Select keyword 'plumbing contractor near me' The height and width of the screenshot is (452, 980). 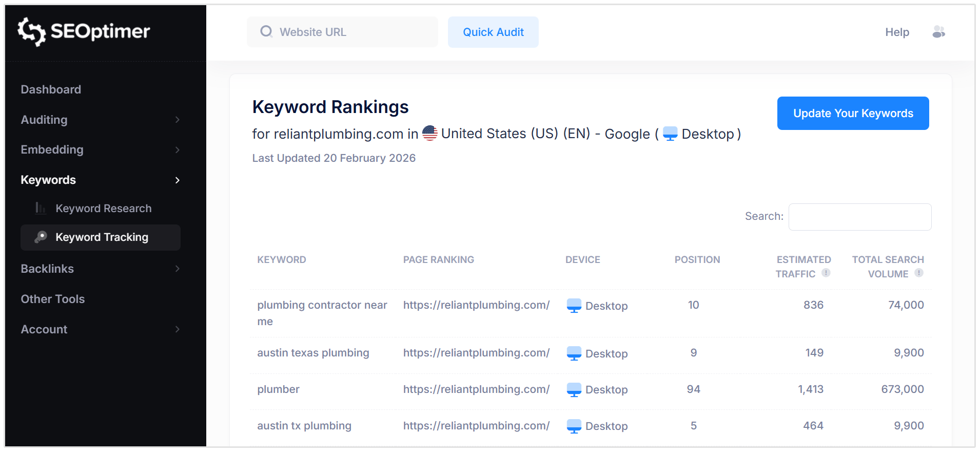[x=322, y=313]
